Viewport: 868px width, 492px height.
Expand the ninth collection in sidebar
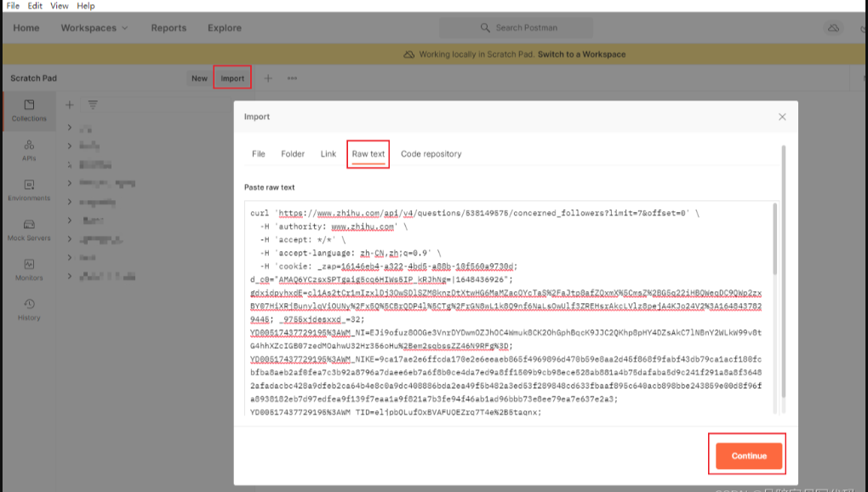[69, 276]
